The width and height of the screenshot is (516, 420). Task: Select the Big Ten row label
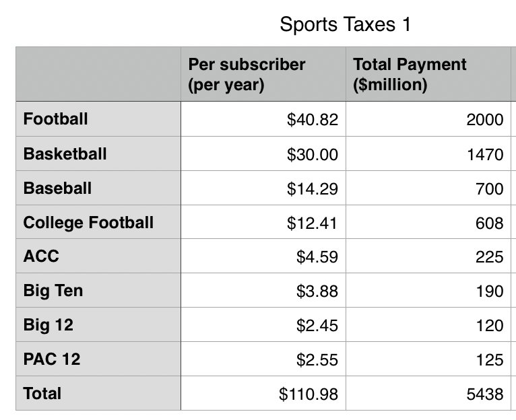pyautogui.click(x=98, y=291)
